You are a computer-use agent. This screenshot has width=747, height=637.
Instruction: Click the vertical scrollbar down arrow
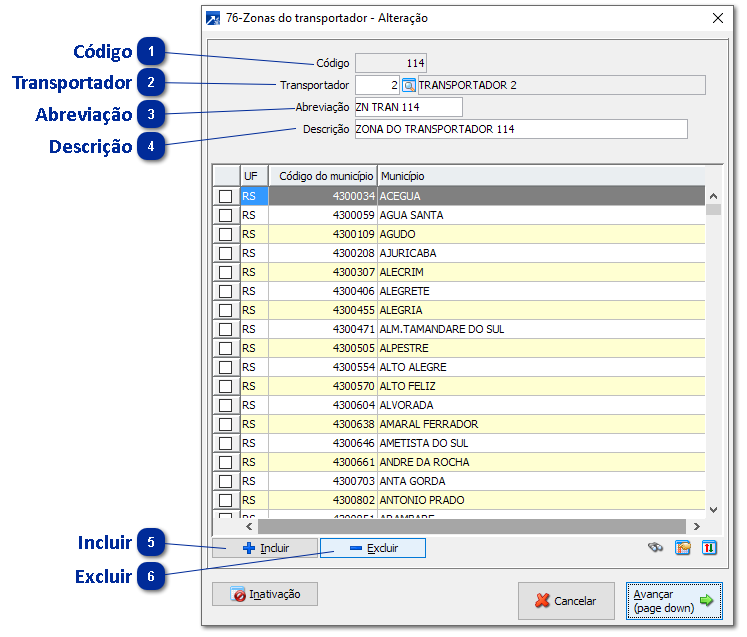coord(713,510)
